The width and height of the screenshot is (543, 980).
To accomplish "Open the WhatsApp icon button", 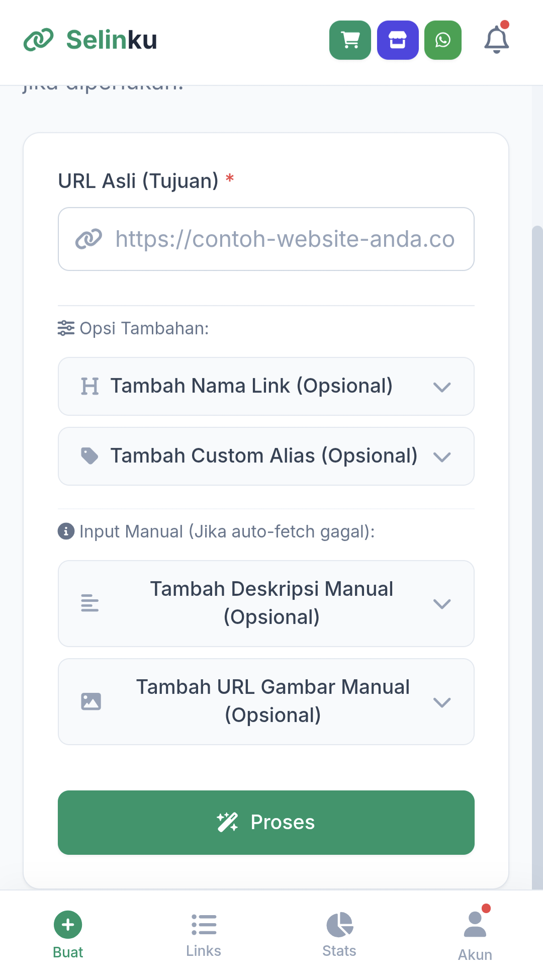I will tap(443, 40).
